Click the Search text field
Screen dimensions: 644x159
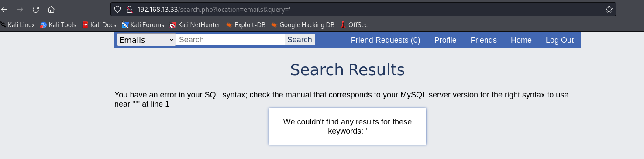click(x=231, y=40)
